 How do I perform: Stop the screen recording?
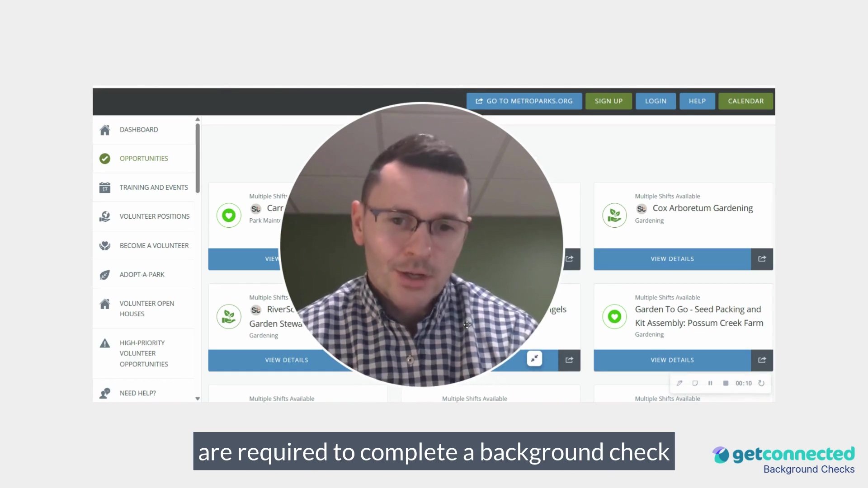pos(726,383)
